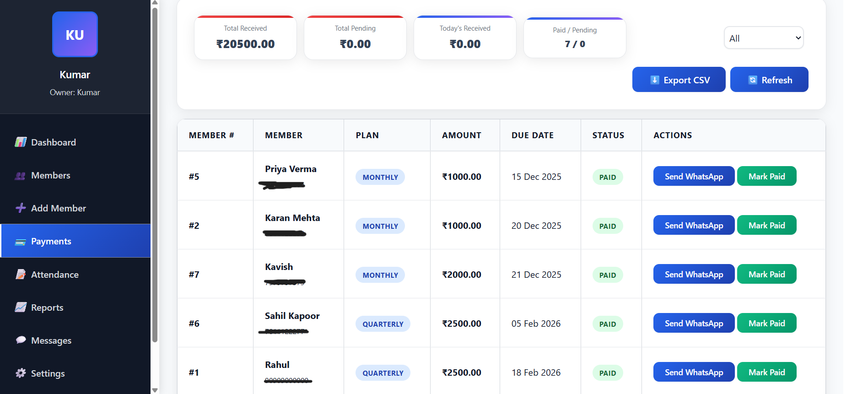Viewport: 868px width, 394px height.
Task: Send WhatsApp to Rahul
Action: (694, 372)
